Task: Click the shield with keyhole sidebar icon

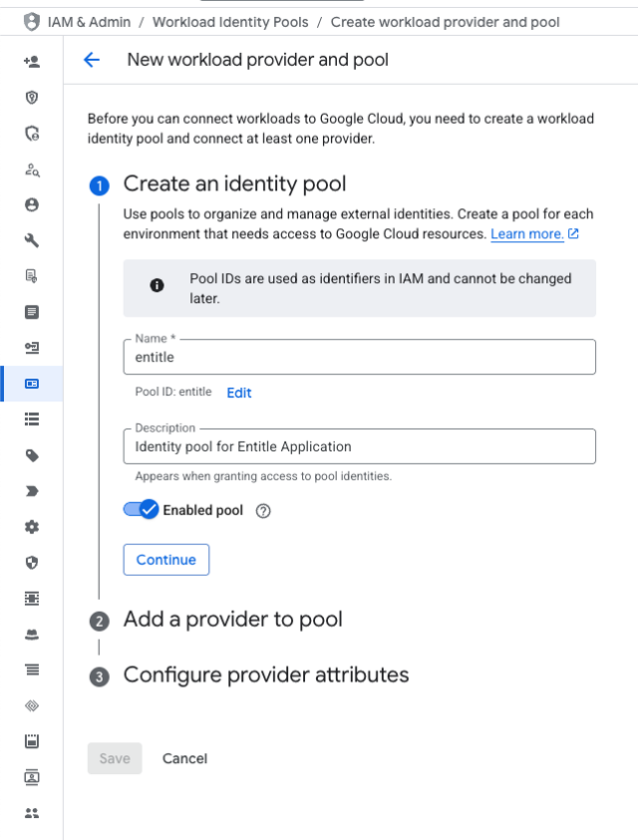Action: pyautogui.click(x=32, y=98)
